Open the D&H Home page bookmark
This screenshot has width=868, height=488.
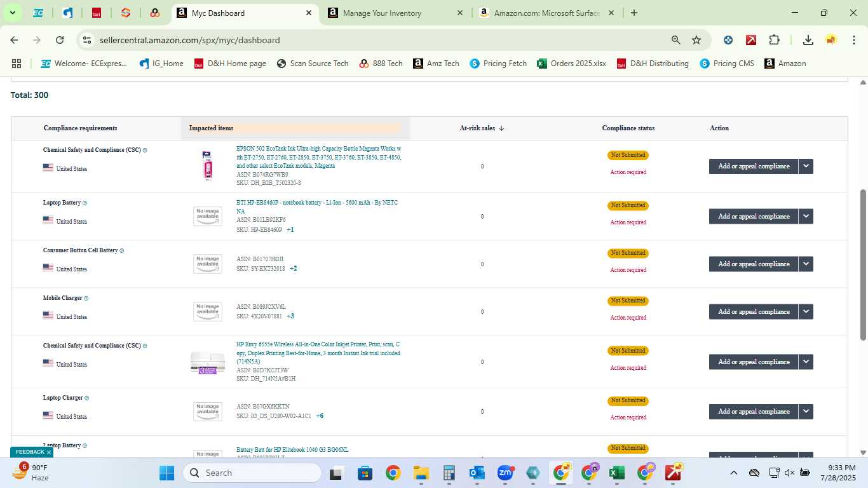pos(230,64)
